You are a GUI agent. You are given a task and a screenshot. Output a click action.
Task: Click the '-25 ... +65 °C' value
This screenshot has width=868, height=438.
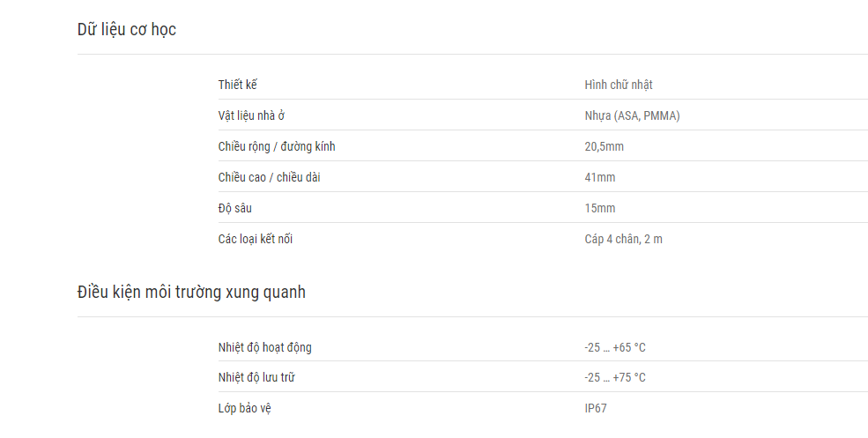tap(615, 348)
